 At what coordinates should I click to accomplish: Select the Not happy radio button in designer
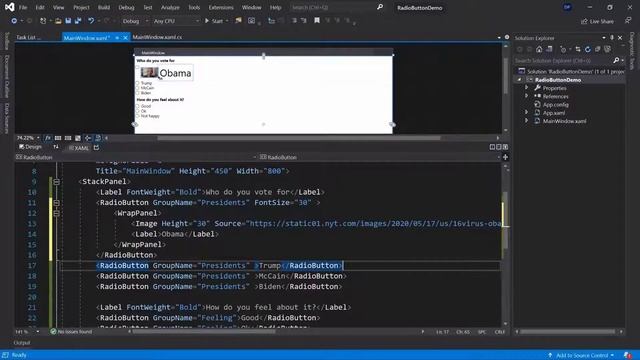coord(138,116)
